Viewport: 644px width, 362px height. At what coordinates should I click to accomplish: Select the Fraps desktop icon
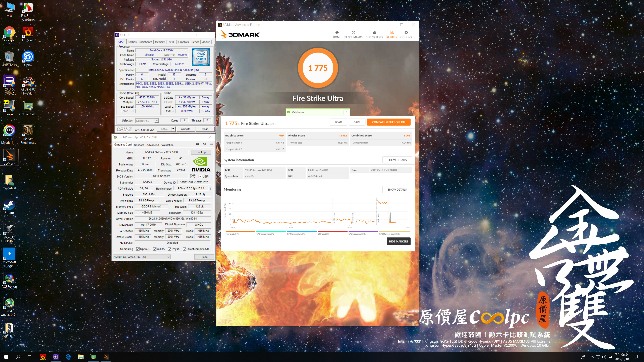coord(9,108)
